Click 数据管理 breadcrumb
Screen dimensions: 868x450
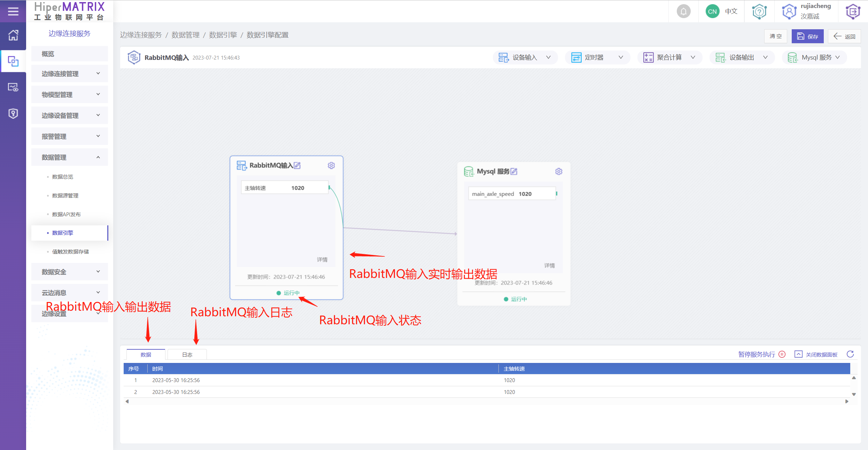coord(185,35)
